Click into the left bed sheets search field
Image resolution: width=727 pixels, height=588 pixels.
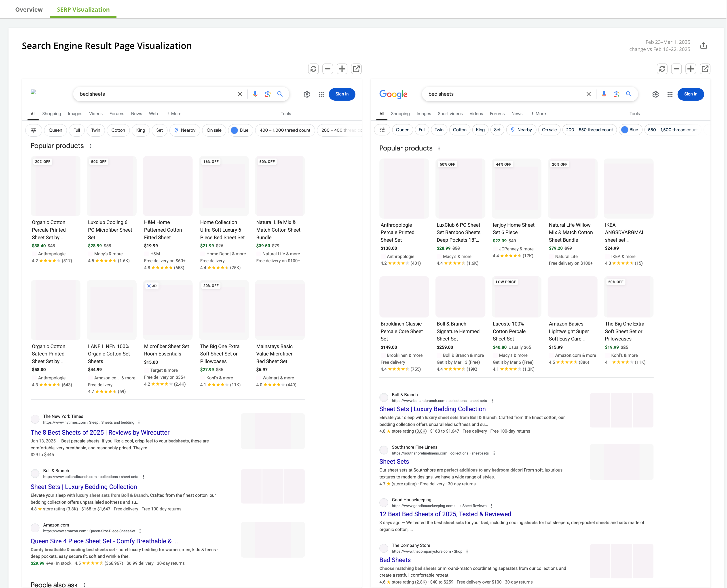156,94
